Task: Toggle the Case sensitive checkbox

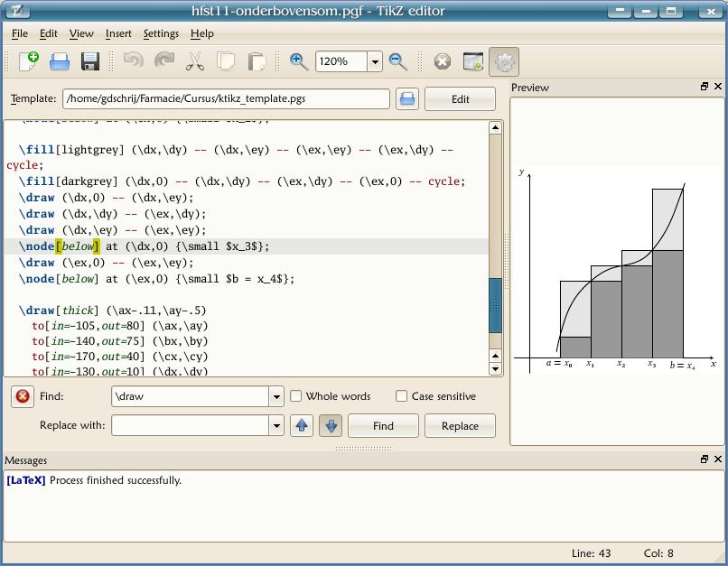Action: (x=401, y=396)
